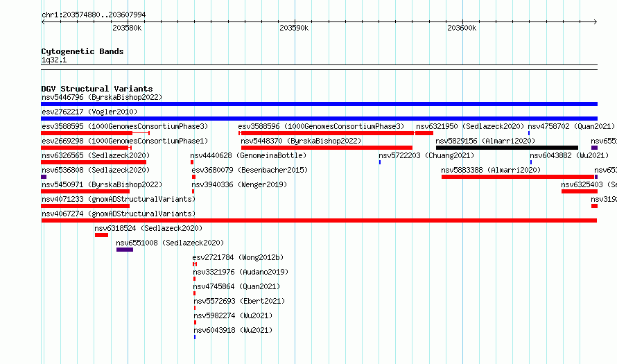This screenshot has height=364, width=617.
Task: Click the red bar under nsv6318524
Action: (x=101, y=235)
